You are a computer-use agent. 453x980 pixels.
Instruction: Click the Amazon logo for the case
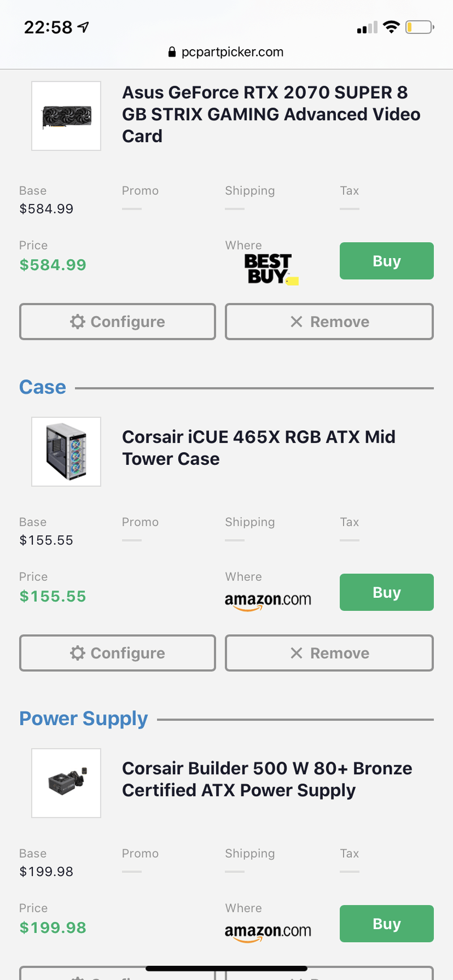(268, 600)
